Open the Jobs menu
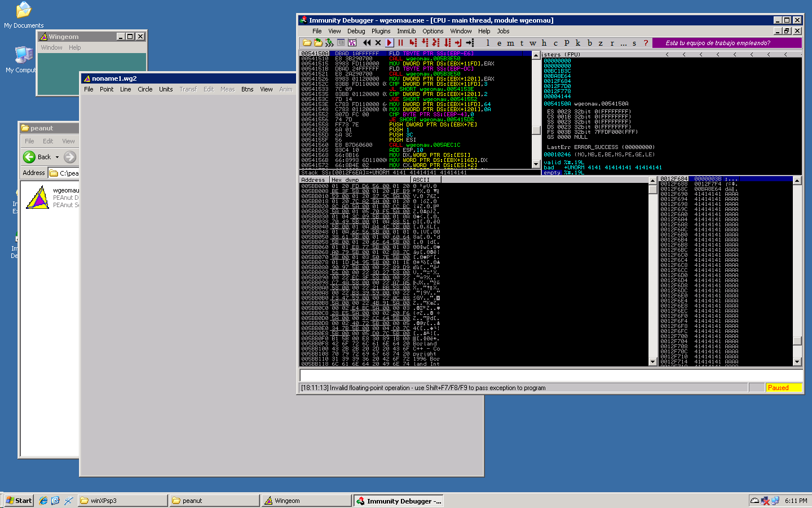Screen dimensions: 812x508 [503, 31]
